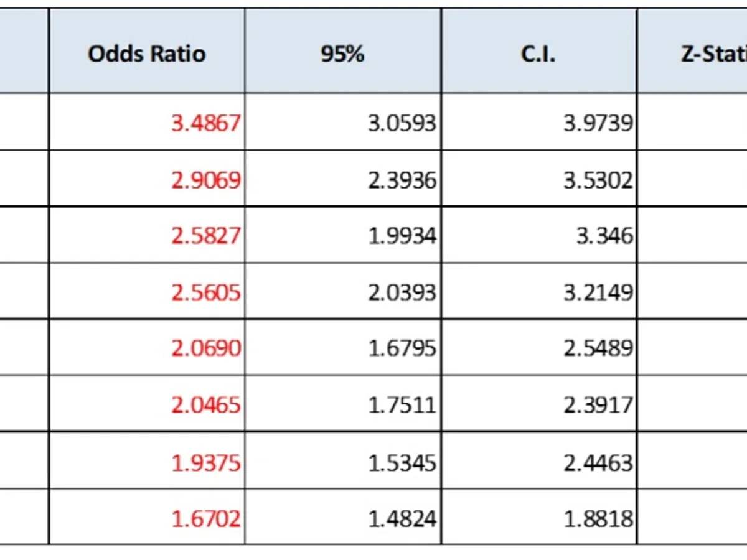Click the cell containing 3.0593

tap(402, 123)
